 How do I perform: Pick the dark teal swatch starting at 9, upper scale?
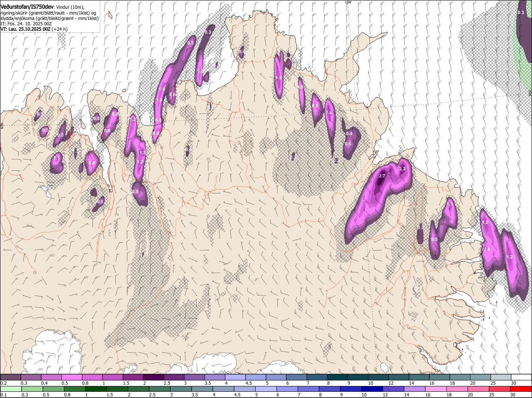pyautogui.click(x=358, y=377)
